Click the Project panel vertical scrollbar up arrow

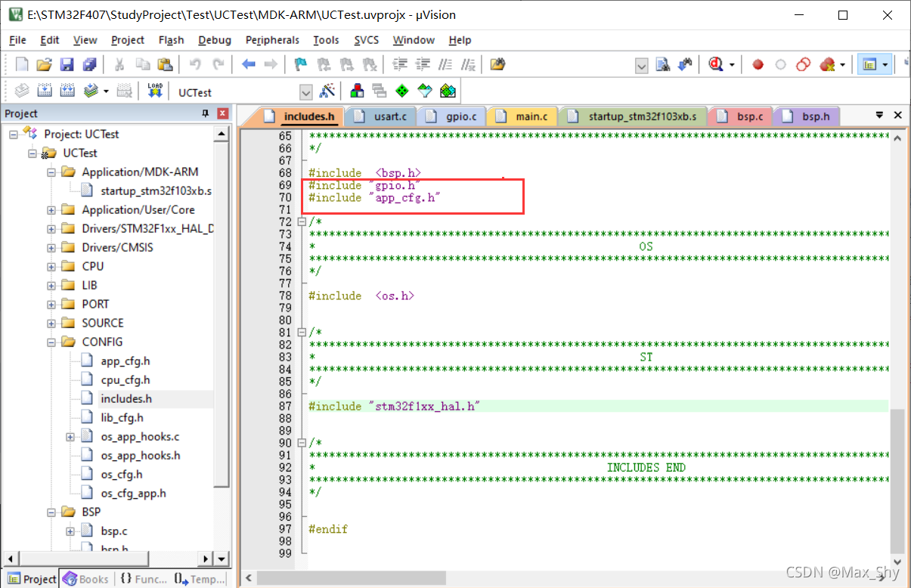222,135
